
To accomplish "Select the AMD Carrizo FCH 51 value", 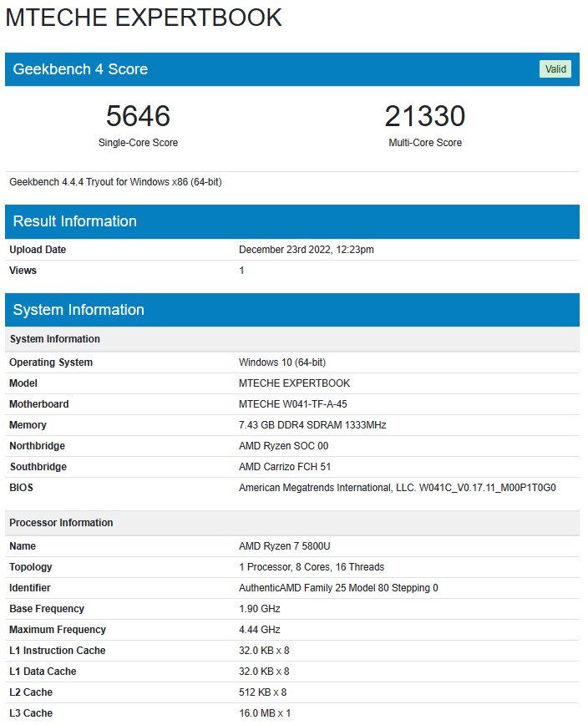I will (285, 467).
